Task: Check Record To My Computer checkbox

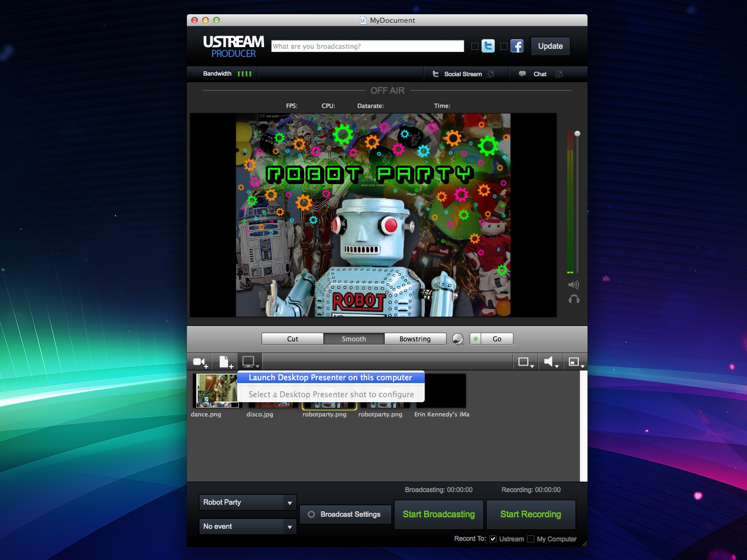Action: click(531, 539)
